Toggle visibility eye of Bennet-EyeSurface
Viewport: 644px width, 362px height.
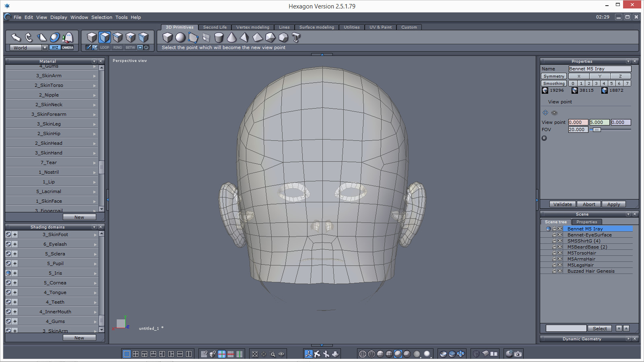560,235
